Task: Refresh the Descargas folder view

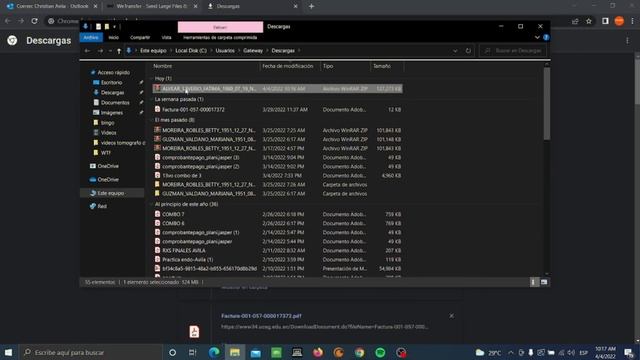Action: pos(468,51)
